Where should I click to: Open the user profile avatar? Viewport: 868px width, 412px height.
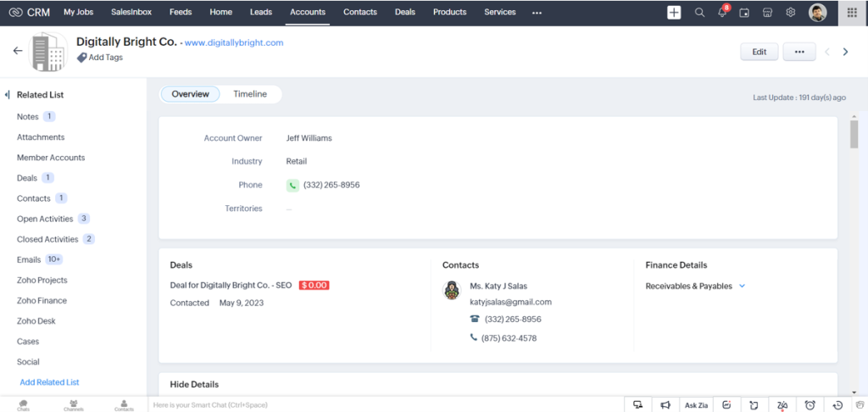(x=818, y=12)
